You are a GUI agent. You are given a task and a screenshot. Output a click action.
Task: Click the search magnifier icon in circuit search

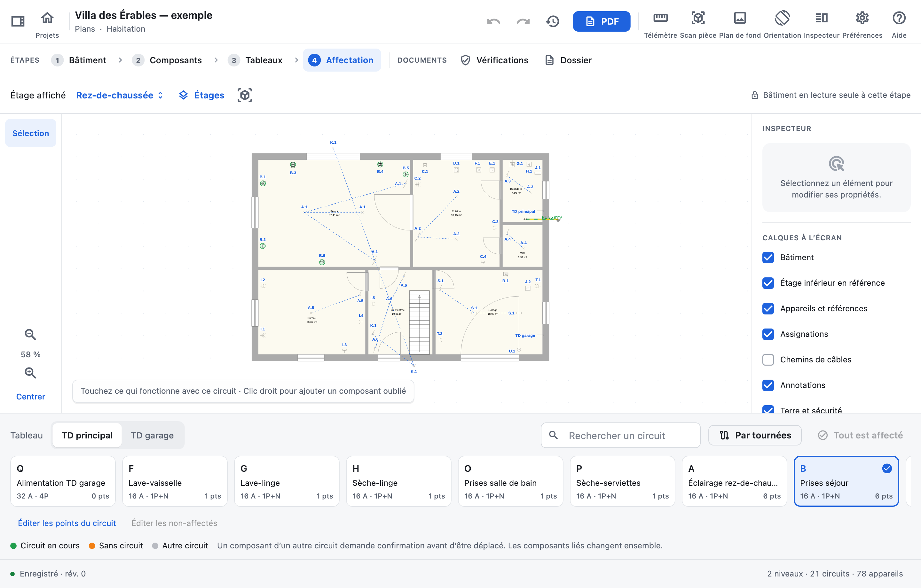click(x=554, y=435)
